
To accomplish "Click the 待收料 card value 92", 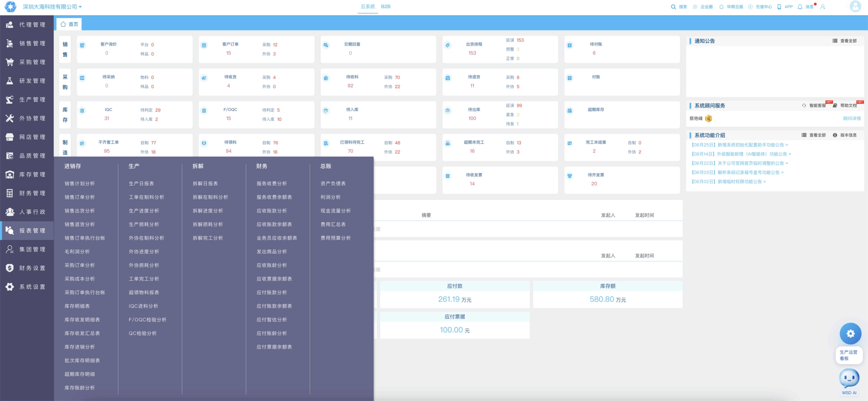I will pos(350,86).
